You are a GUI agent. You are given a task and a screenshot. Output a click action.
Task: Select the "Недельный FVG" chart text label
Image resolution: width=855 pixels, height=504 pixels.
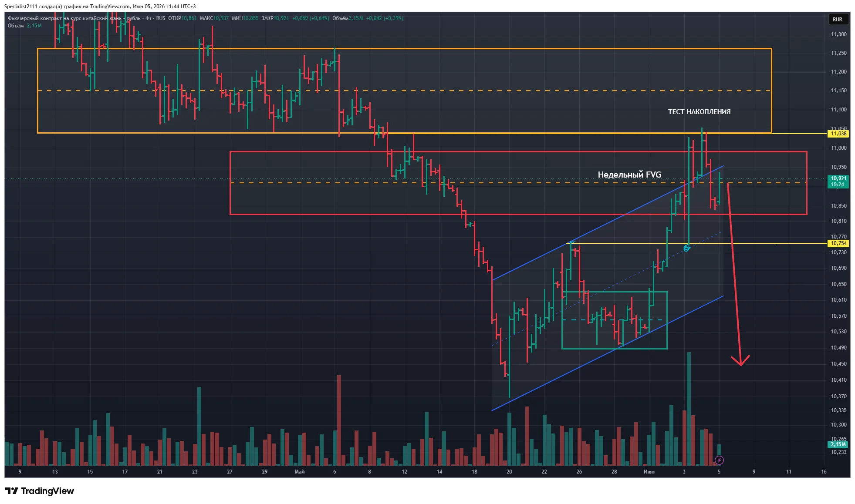[629, 175]
